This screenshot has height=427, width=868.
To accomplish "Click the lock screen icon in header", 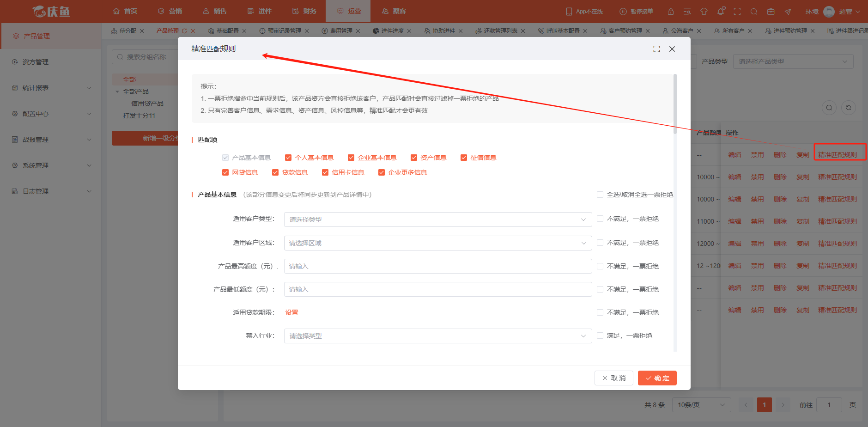I will [670, 12].
